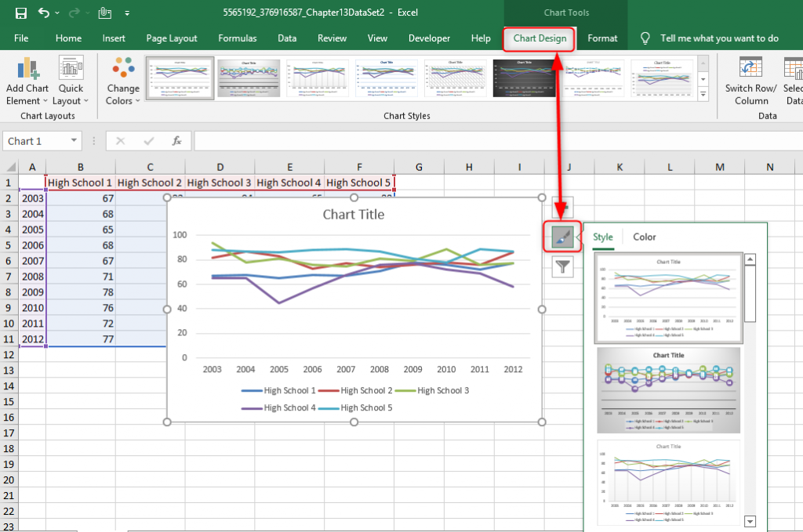Screen dimensions: 803x532
Task: Click the clipboard icon on Quick Access Toolbar
Action: [x=105, y=12]
